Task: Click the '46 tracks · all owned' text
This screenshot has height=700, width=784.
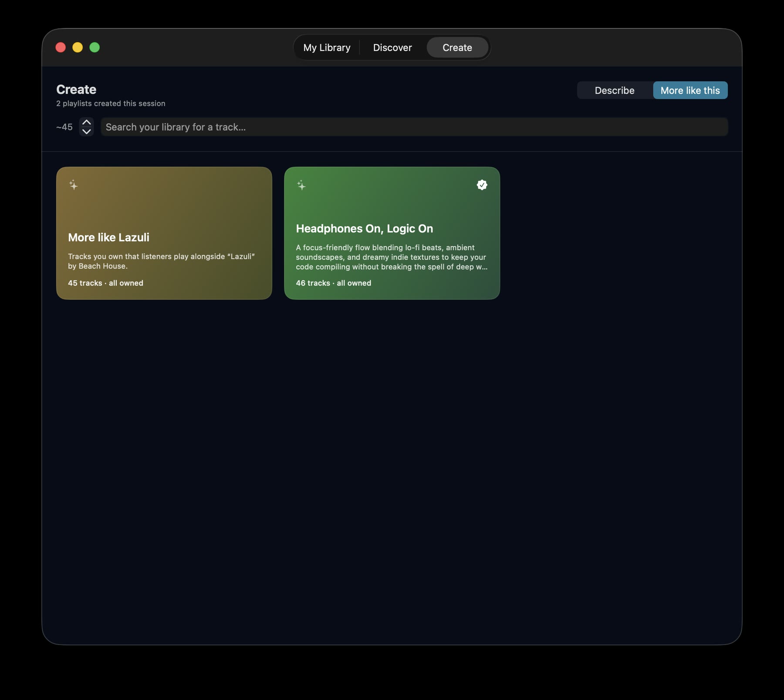Action: click(x=334, y=283)
